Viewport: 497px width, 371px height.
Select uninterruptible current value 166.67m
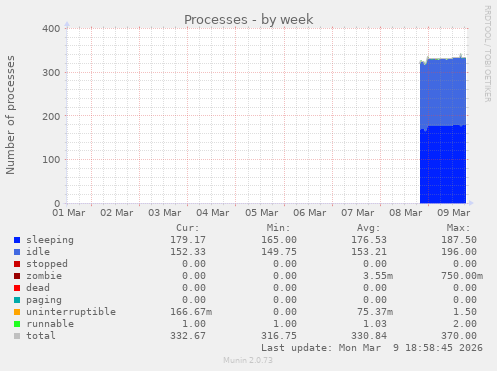(191, 312)
